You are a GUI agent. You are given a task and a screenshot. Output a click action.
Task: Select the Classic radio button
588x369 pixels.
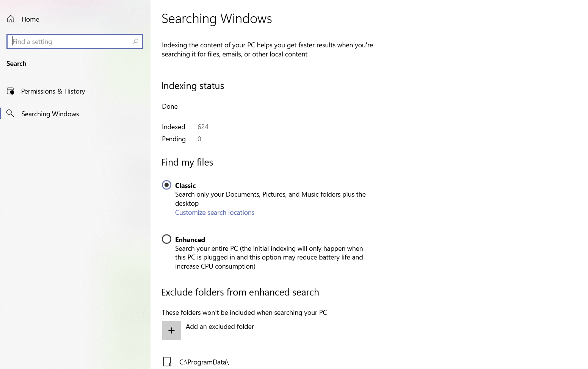[x=166, y=185]
